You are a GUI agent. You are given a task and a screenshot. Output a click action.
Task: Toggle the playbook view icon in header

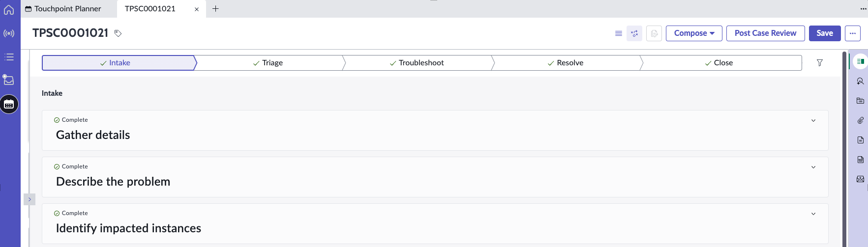click(x=634, y=33)
